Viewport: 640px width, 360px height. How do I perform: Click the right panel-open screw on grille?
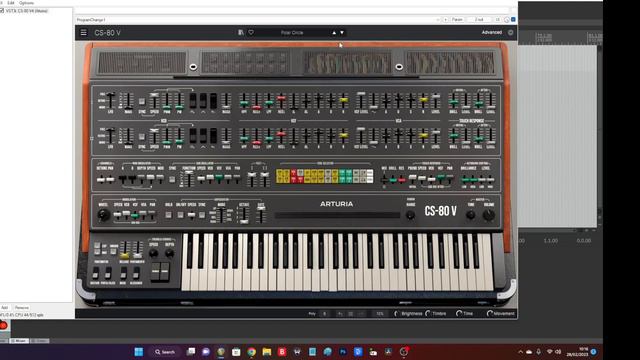399,67
